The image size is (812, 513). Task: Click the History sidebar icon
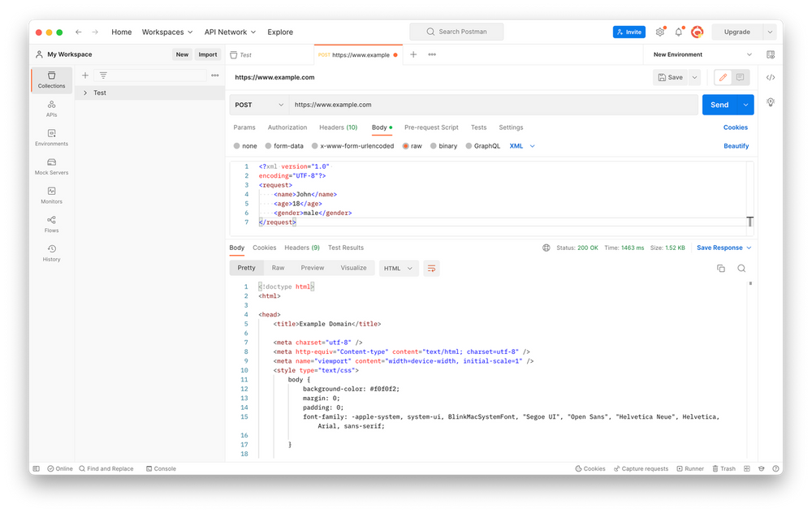coord(51,253)
